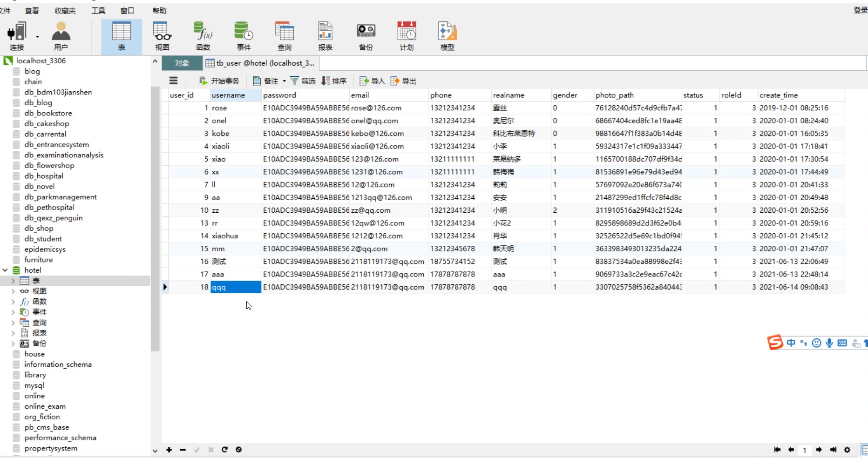The height and width of the screenshot is (458, 868).
Task: Go to first page of records
Action: (x=777, y=450)
